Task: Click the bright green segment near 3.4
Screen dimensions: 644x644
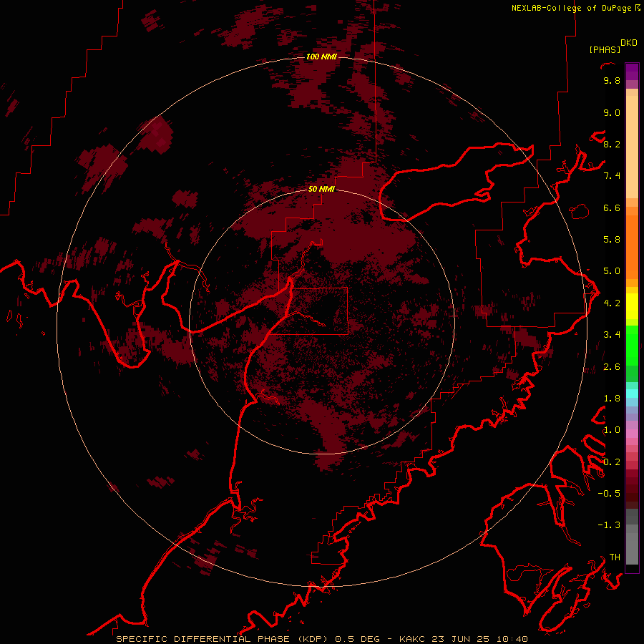Action: 632,345
